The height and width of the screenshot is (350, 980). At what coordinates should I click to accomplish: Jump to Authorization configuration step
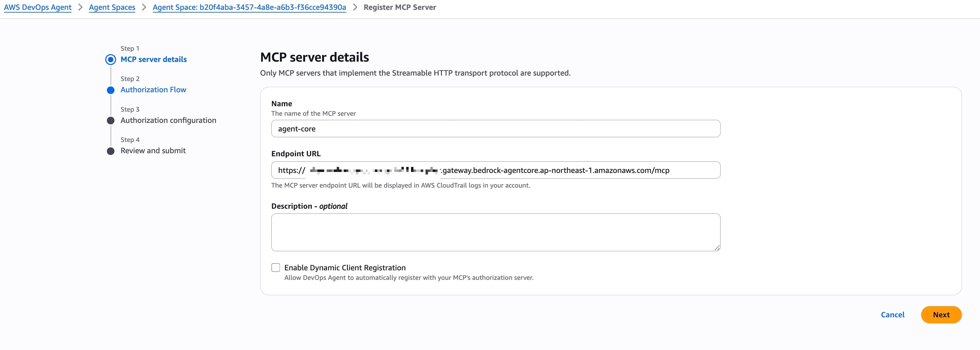(168, 120)
